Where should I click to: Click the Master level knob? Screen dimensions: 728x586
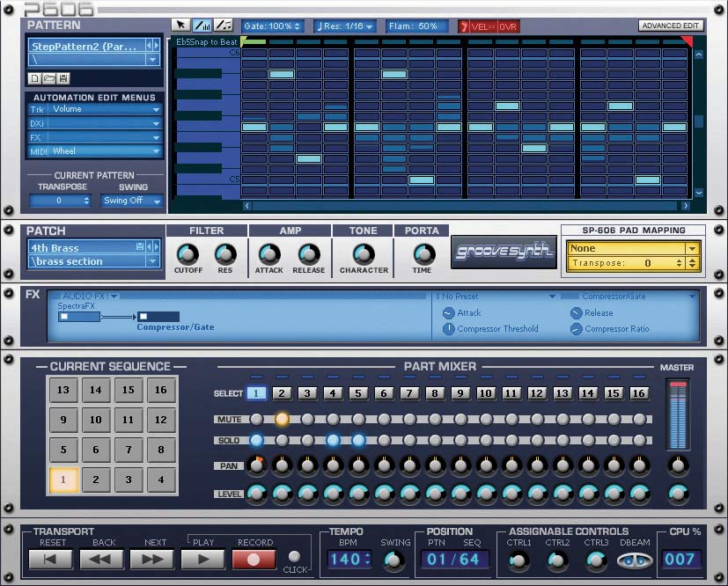678,494
